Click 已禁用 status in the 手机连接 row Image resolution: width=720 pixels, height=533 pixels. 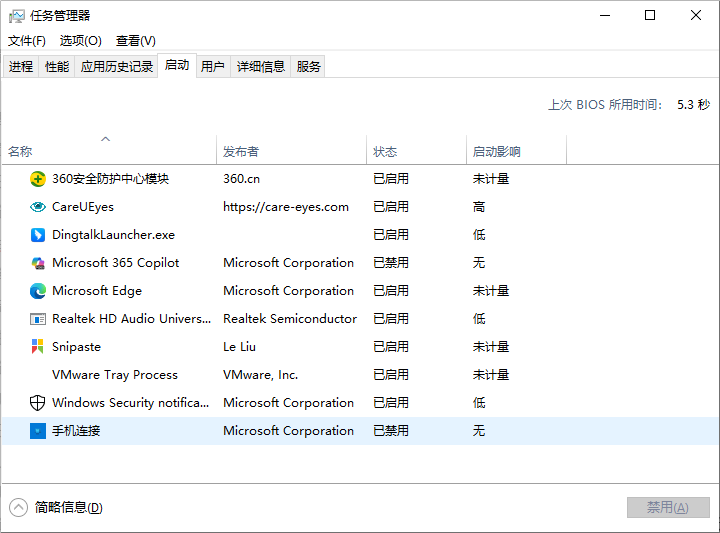click(391, 431)
